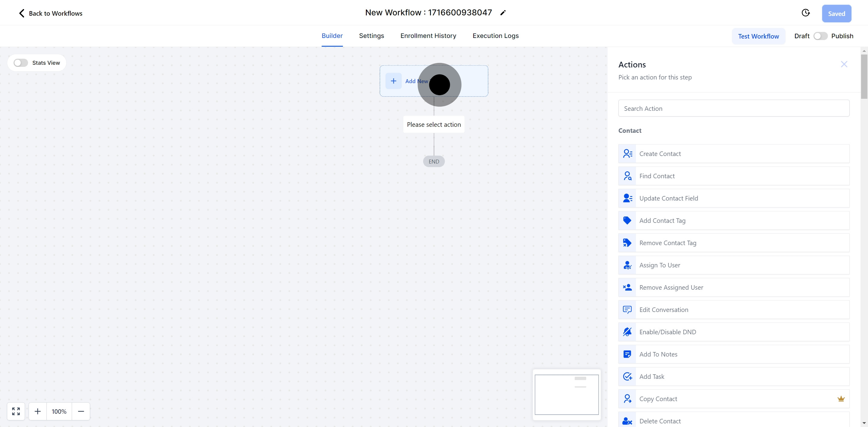
Task: Open the Execution Logs tab
Action: tap(495, 36)
